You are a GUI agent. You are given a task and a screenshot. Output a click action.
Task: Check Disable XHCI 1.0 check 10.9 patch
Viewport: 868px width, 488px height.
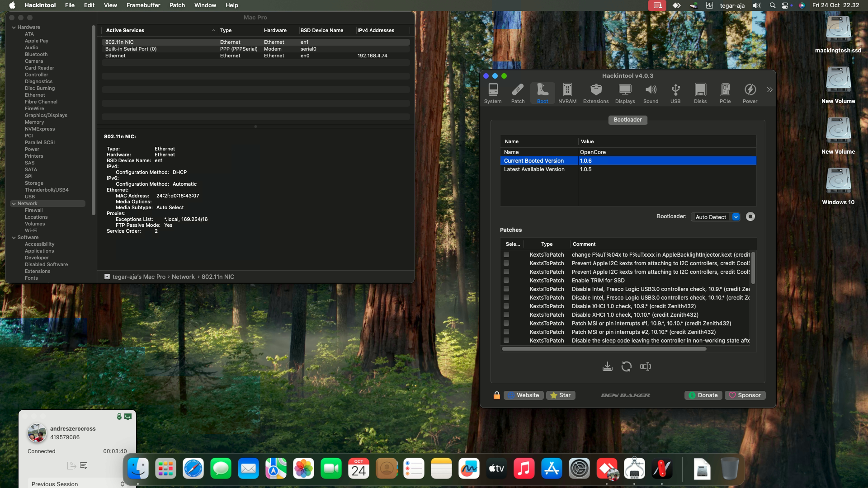click(x=506, y=306)
